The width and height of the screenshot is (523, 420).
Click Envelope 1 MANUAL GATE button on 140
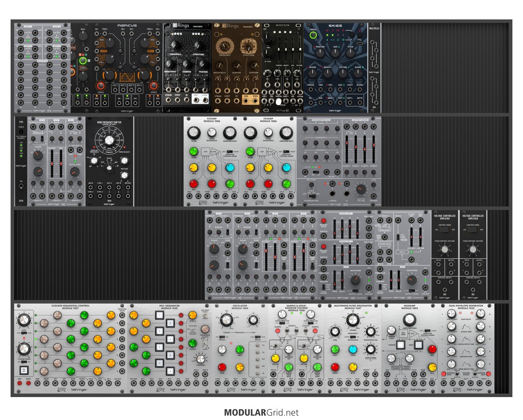click(x=323, y=221)
